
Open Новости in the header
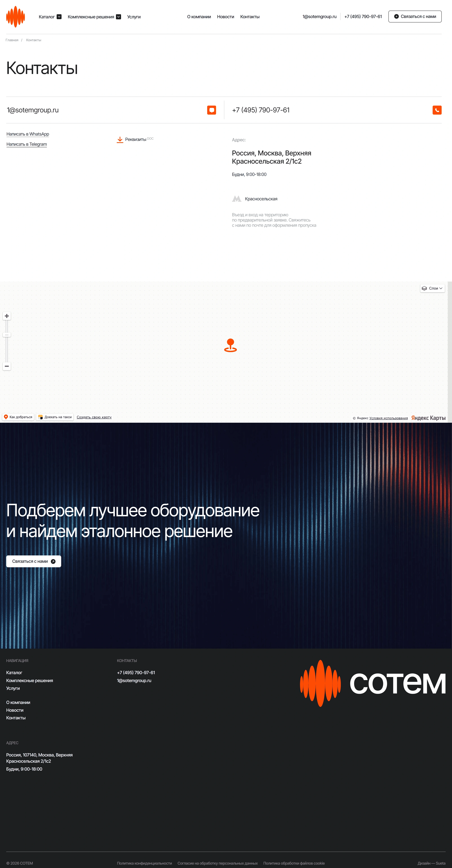click(x=225, y=17)
